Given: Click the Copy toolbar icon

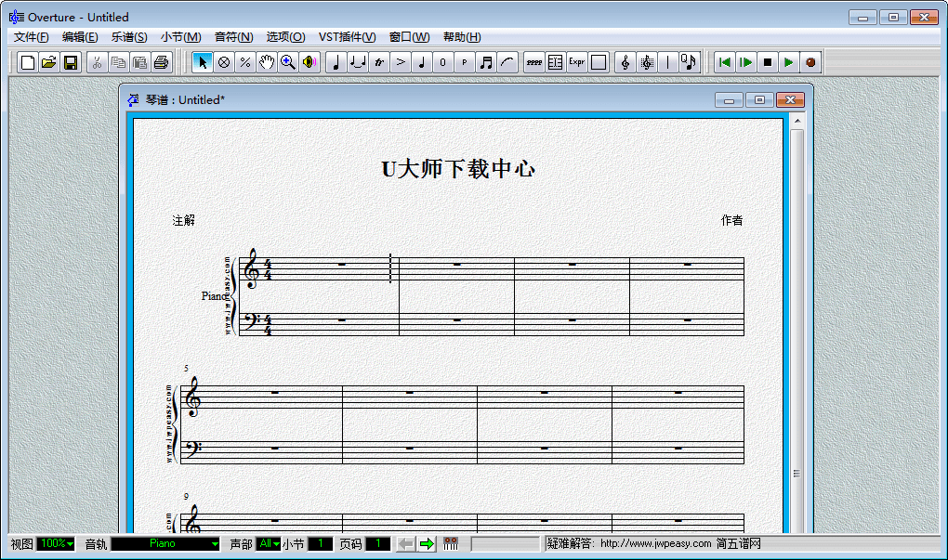Looking at the screenshot, I should (119, 62).
